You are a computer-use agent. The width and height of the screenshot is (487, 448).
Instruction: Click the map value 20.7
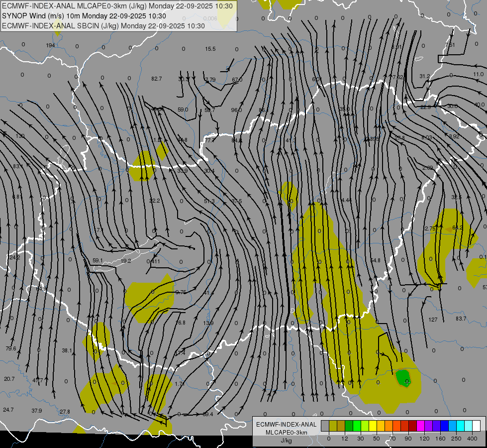(9, 379)
